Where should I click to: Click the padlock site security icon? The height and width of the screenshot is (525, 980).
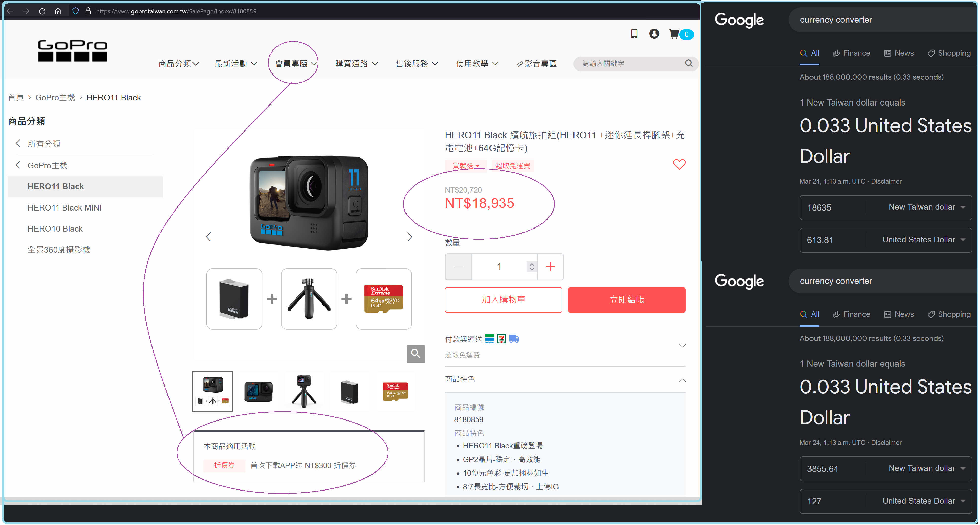(88, 11)
